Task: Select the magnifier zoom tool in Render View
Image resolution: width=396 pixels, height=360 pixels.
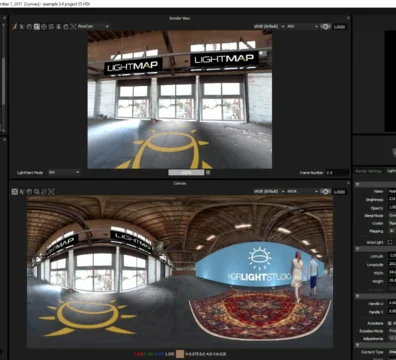Action: (x=36, y=27)
